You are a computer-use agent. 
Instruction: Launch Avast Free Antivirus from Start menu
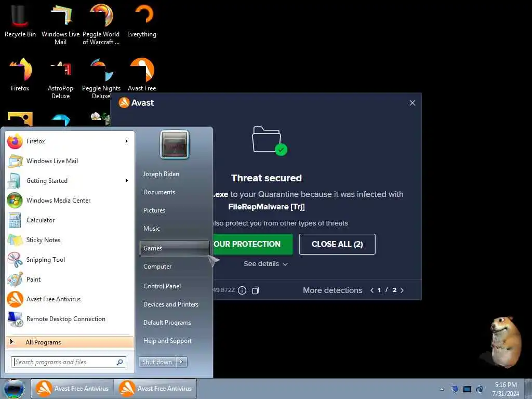coord(70,299)
